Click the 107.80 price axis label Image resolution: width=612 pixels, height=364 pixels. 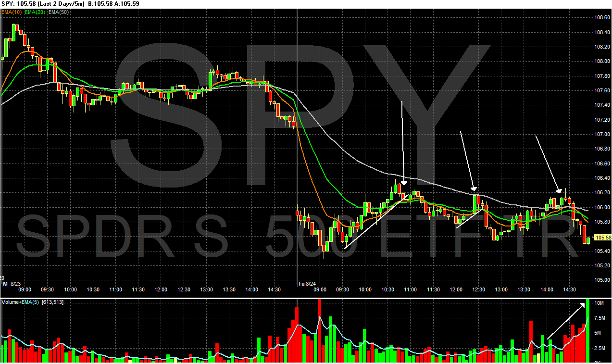603,76
